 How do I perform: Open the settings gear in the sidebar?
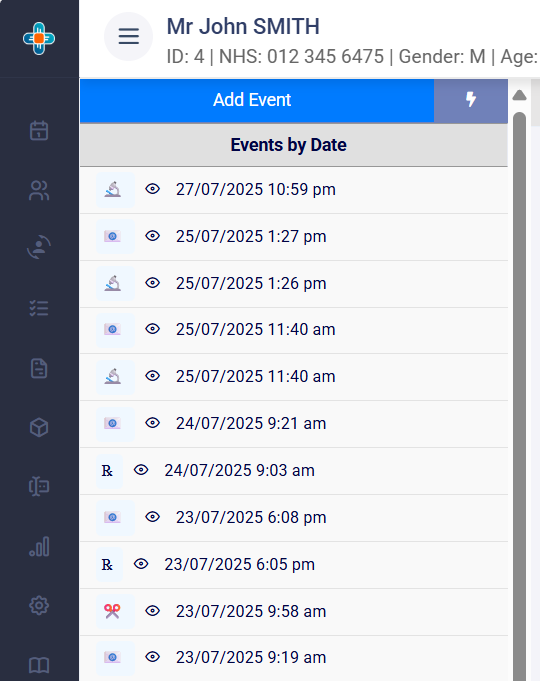point(39,605)
